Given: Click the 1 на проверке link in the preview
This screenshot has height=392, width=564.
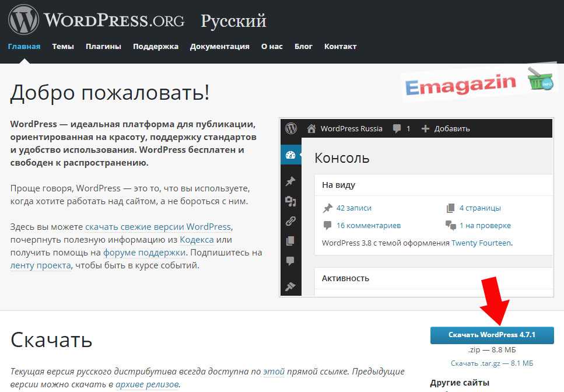Looking at the screenshot, I should 485,226.
